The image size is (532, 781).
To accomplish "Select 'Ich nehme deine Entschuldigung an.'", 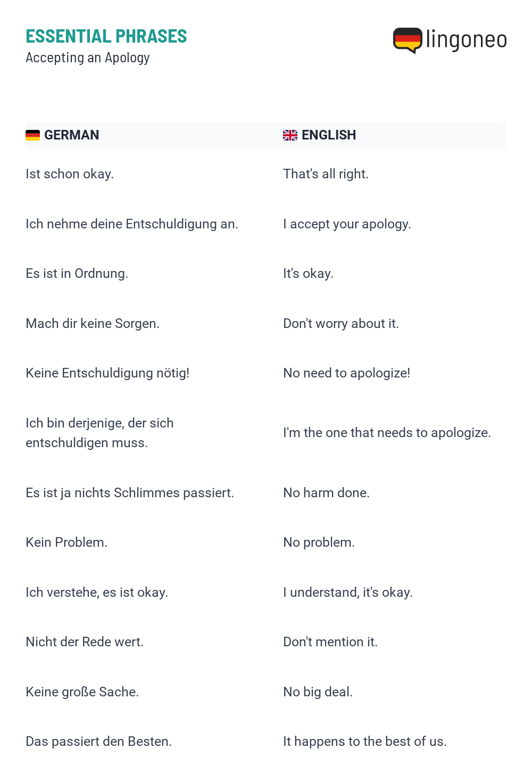I will pyautogui.click(x=132, y=224).
